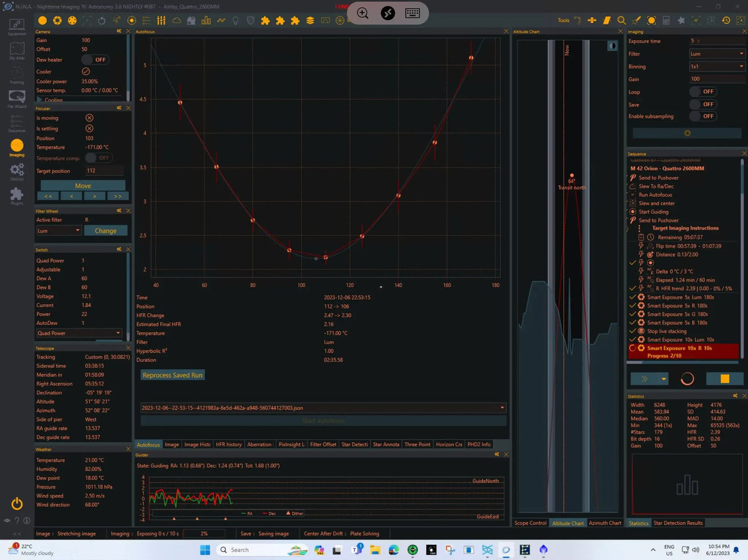
Task: Click the day/night toggle icon in Altitude Chart
Action: [x=612, y=46]
